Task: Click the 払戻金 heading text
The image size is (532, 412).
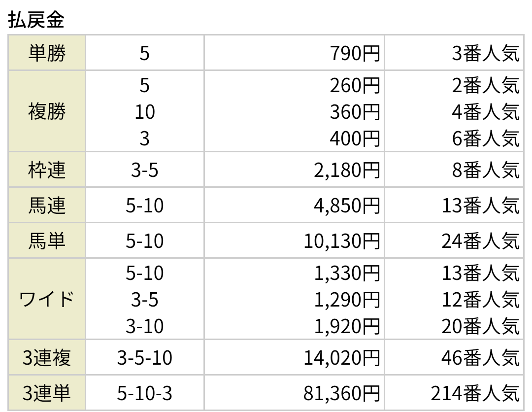Action: (x=37, y=20)
